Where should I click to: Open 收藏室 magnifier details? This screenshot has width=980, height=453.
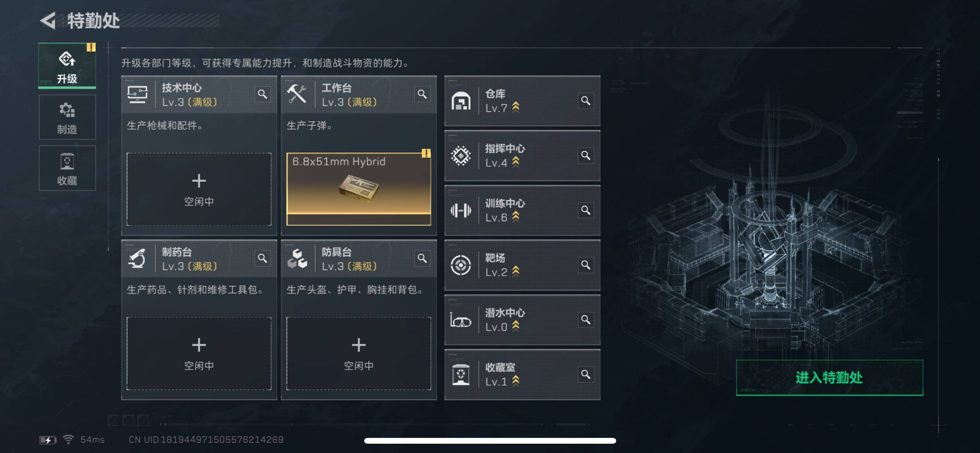pyautogui.click(x=586, y=374)
